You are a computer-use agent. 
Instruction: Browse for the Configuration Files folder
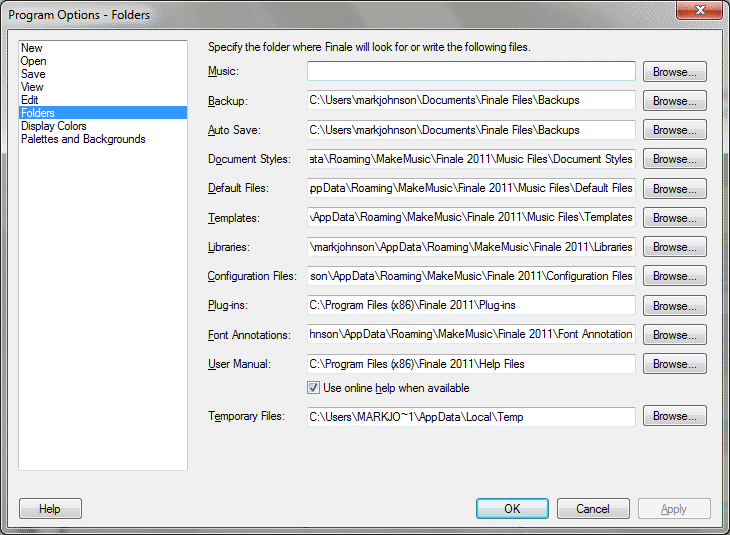675,276
